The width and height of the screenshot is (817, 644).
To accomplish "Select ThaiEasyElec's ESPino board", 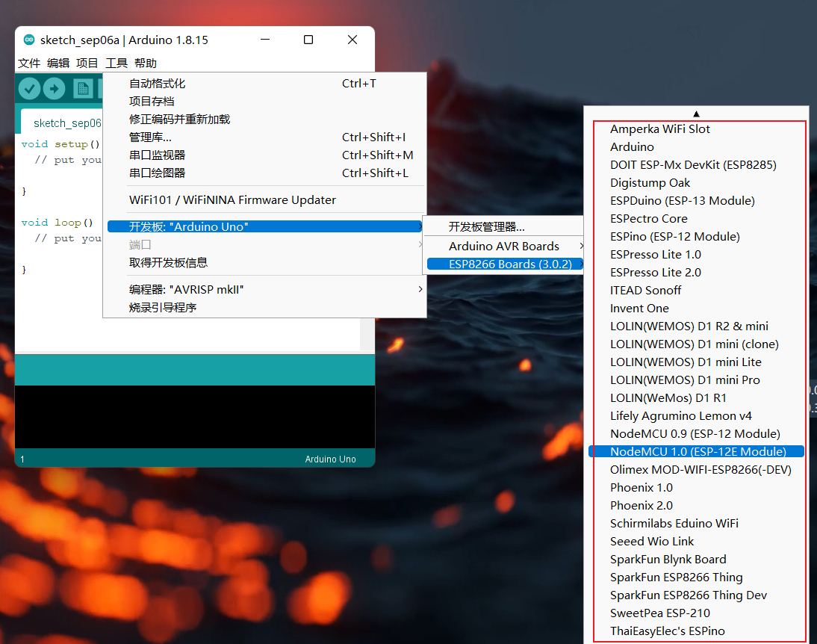I will (x=696, y=631).
